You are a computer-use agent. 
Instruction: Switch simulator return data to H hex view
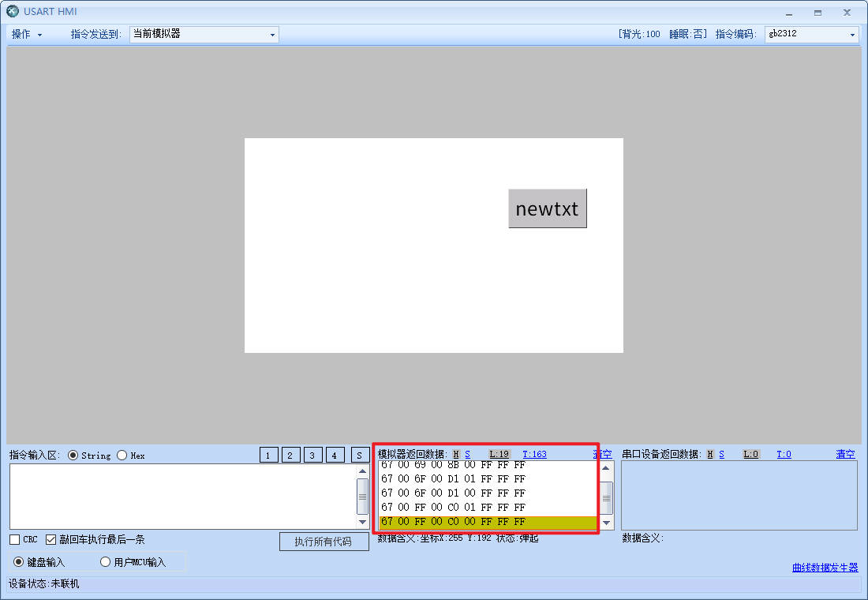[456, 454]
